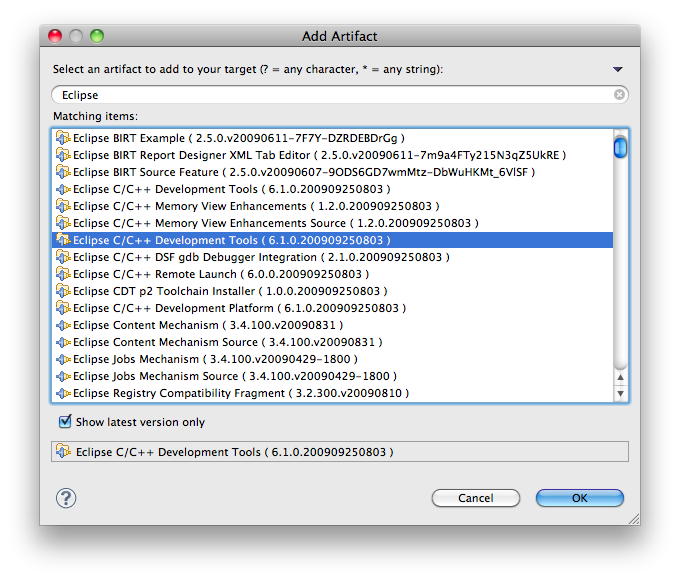Click the icon beside Eclipse C/C++ Remote Launch
Image resolution: width=680 pixels, height=580 pixels.
click(63, 274)
